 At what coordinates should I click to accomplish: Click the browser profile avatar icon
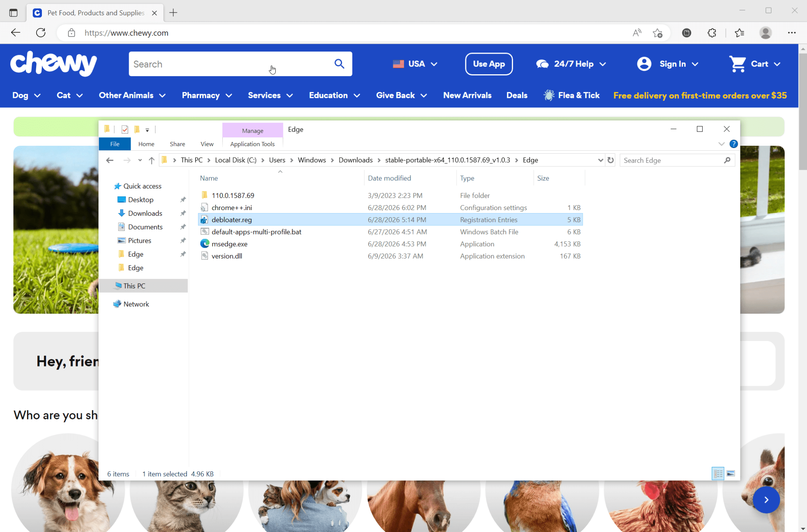(x=765, y=33)
